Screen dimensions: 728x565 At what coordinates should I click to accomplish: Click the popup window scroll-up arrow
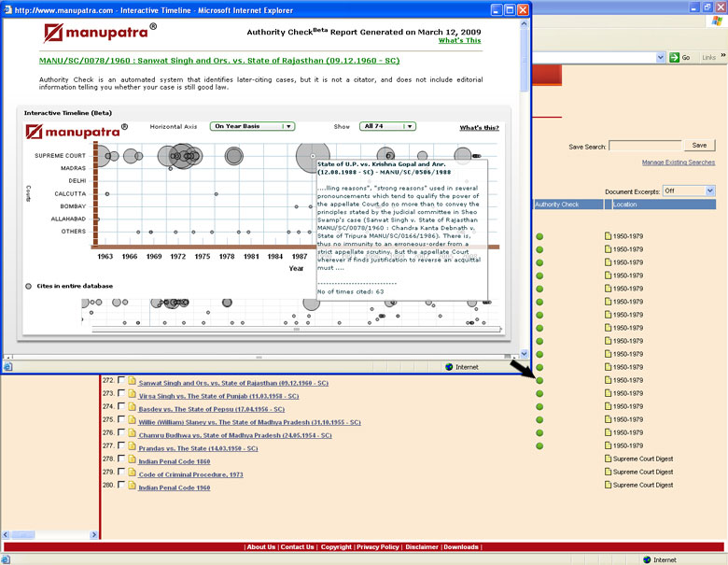pos(525,23)
